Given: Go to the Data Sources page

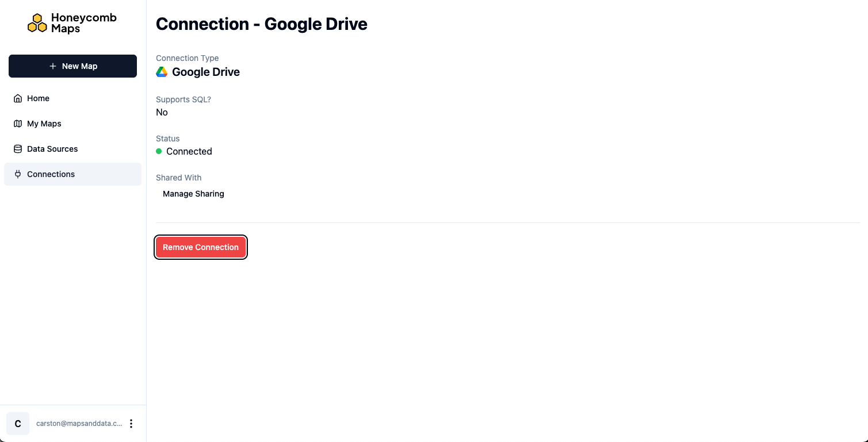Looking at the screenshot, I should tap(52, 149).
